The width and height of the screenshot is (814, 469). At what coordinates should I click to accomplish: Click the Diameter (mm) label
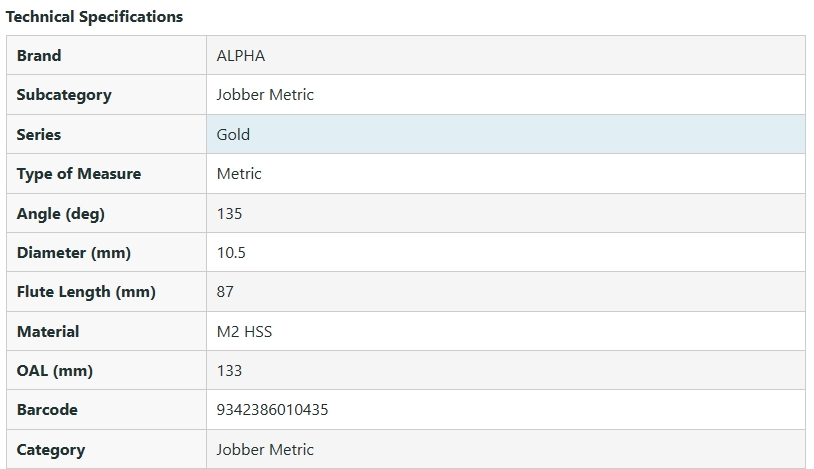coord(74,253)
